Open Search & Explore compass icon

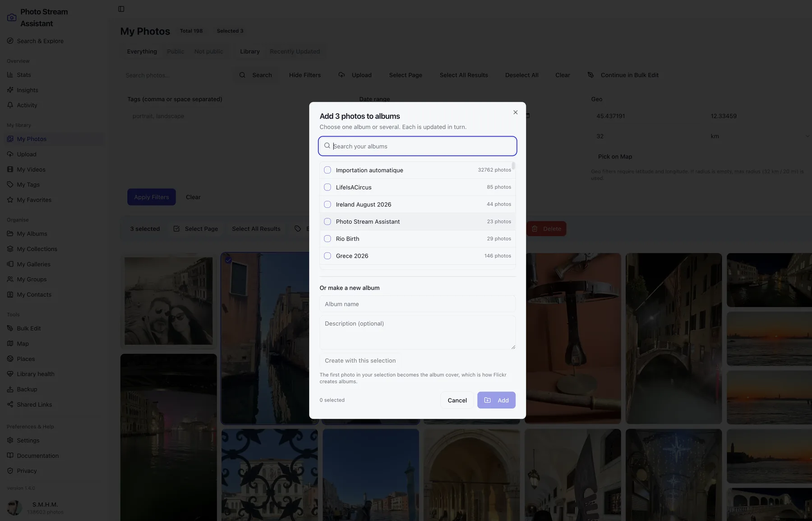click(10, 41)
